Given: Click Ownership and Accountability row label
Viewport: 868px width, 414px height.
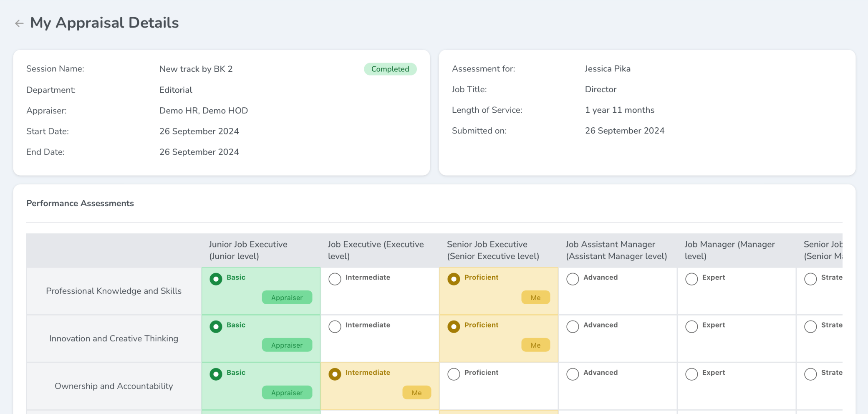Looking at the screenshot, I should (114, 386).
